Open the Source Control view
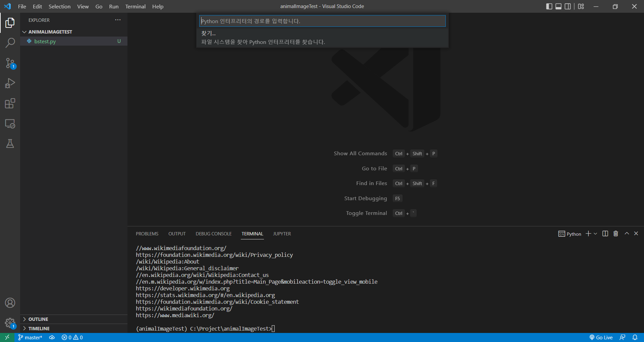Viewport: 644px width, 342px height. click(10, 63)
